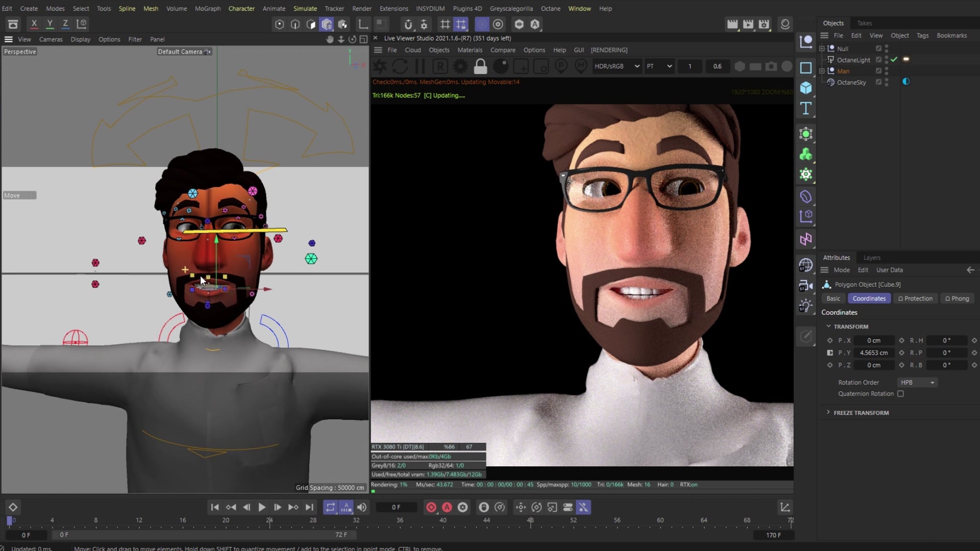Image resolution: width=980 pixels, height=551 pixels.
Task: Open the HDR/sRGB dropdown
Action: (617, 66)
